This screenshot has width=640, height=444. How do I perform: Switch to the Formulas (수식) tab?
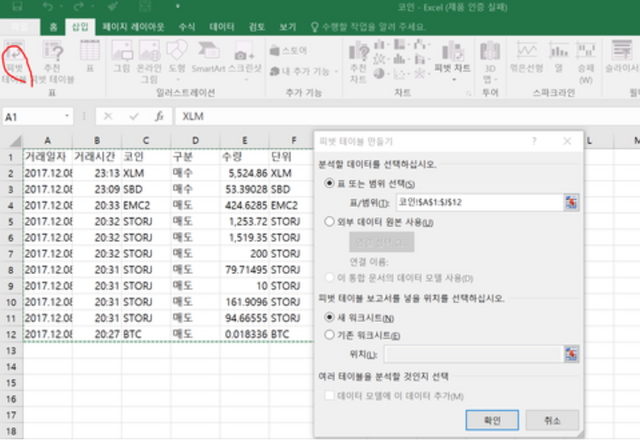coord(187,27)
